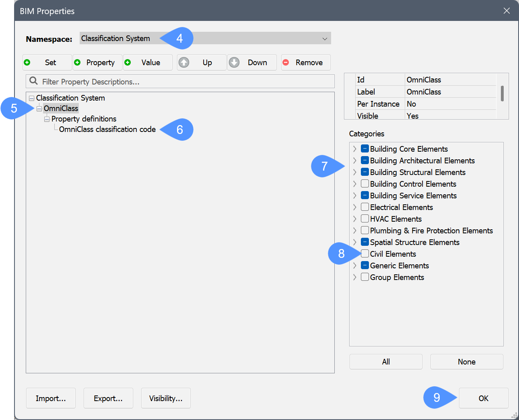The width and height of the screenshot is (519, 420).
Task: Enable the Civil Elements checkbox
Action: click(365, 254)
